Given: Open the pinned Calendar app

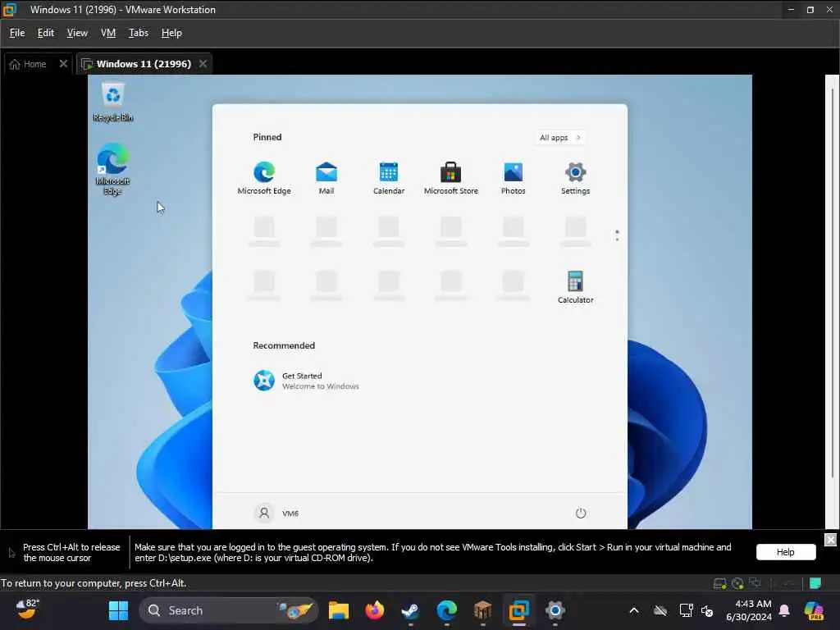Looking at the screenshot, I should (388, 178).
